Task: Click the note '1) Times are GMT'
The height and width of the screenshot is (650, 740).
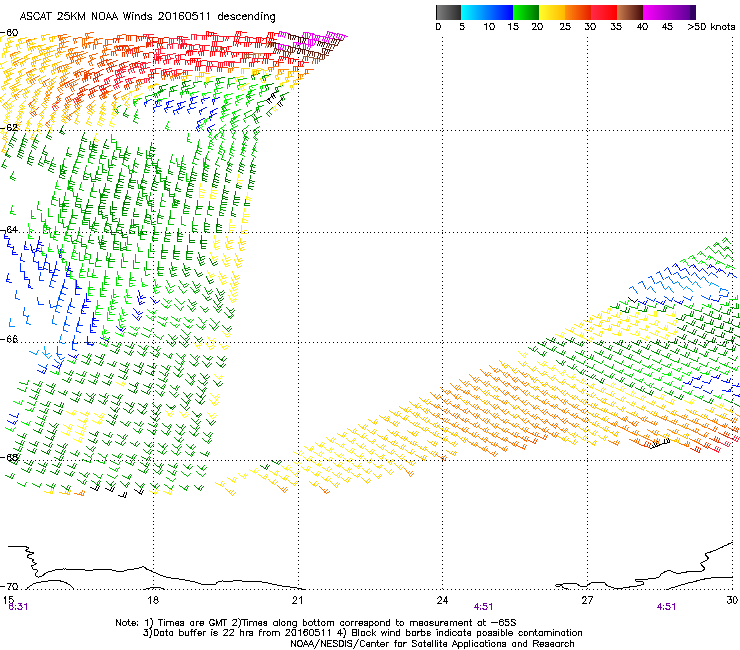Action: coord(187,623)
